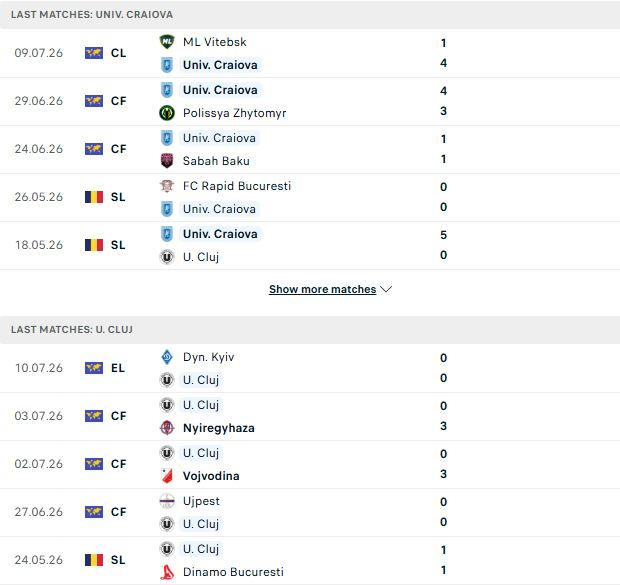Click the Dinamo Bucuresti crest

click(167, 572)
